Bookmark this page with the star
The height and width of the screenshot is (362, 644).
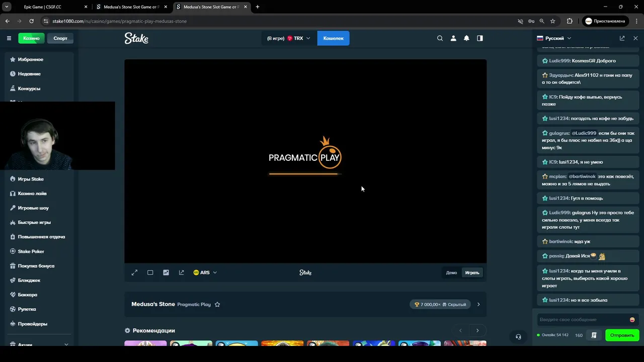tap(553, 21)
